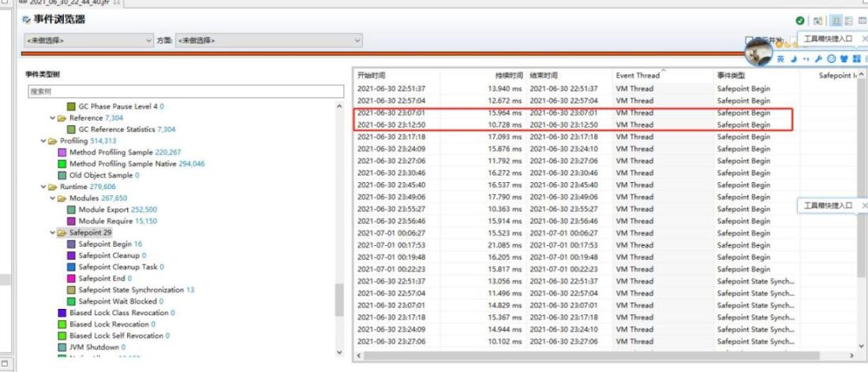Click the pink Safepoint End color swatch
Screen dimensions: 868x372
coord(72,278)
